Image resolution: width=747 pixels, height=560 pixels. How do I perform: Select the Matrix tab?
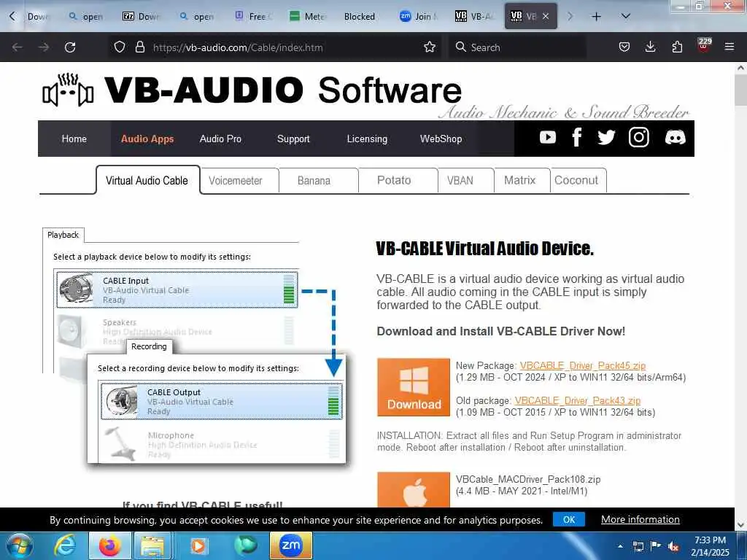(x=519, y=181)
